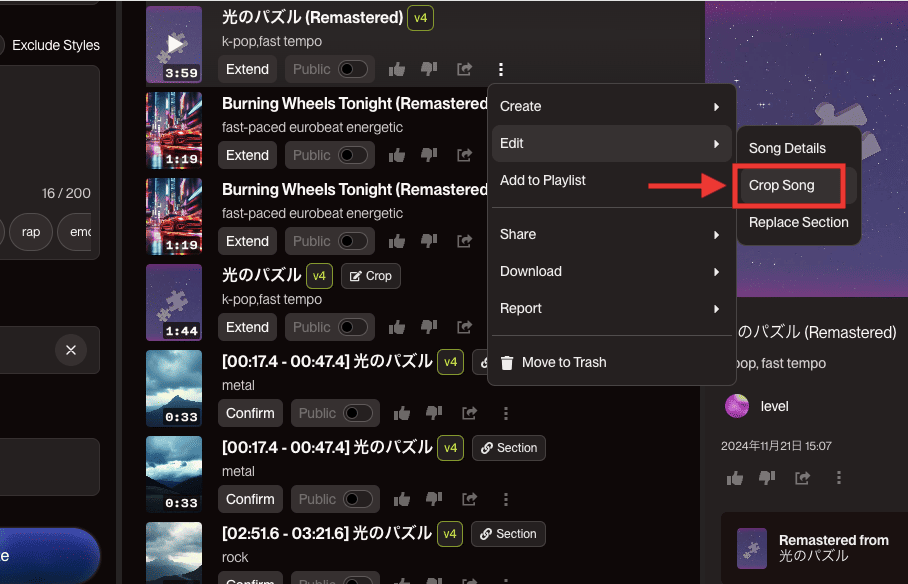Click the level user avatar
Image resolution: width=908 pixels, height=584 pixels.
click(x=737, y=406)
